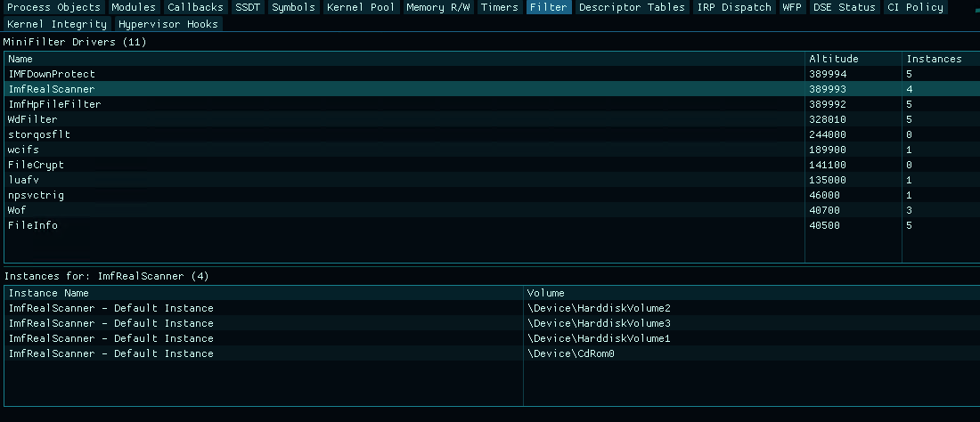Select the Timers tab
The image size is (980, 422).
500,7
